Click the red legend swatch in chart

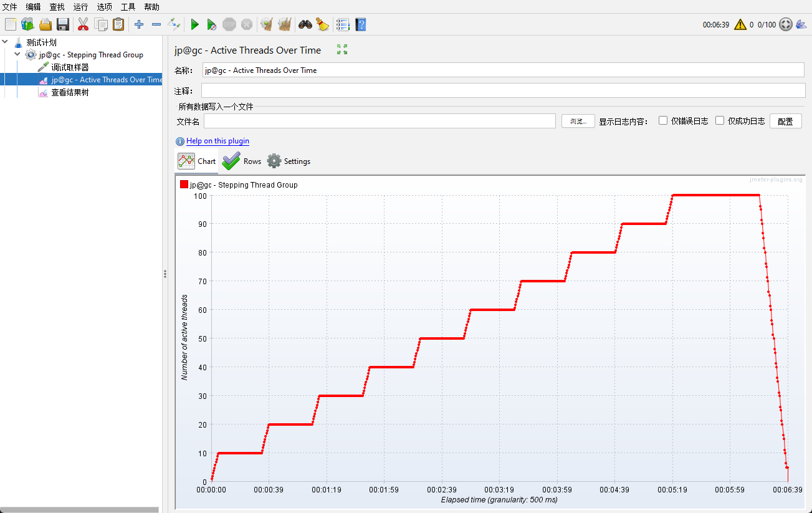pyautogui.click(x=184, y=185)
